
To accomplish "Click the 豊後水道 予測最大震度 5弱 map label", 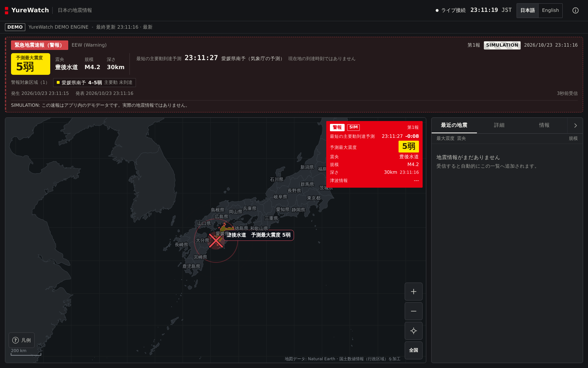I will [x=258, y=235].
